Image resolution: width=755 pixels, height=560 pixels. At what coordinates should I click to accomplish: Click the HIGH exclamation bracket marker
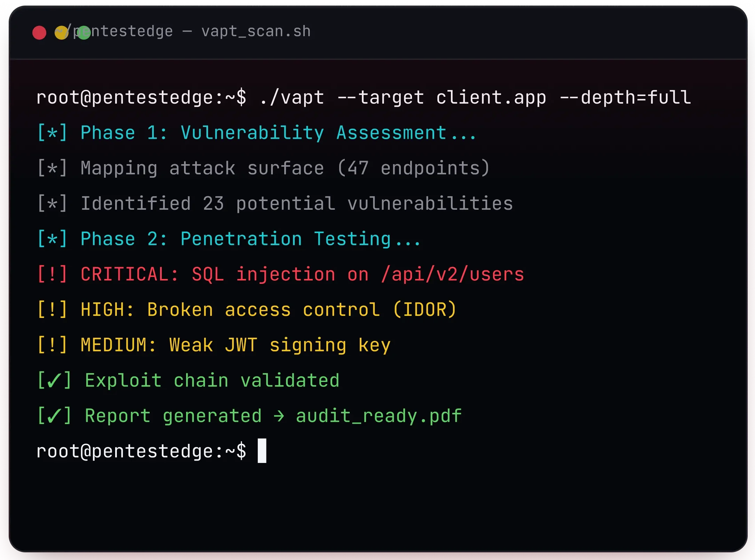[52, 310]
